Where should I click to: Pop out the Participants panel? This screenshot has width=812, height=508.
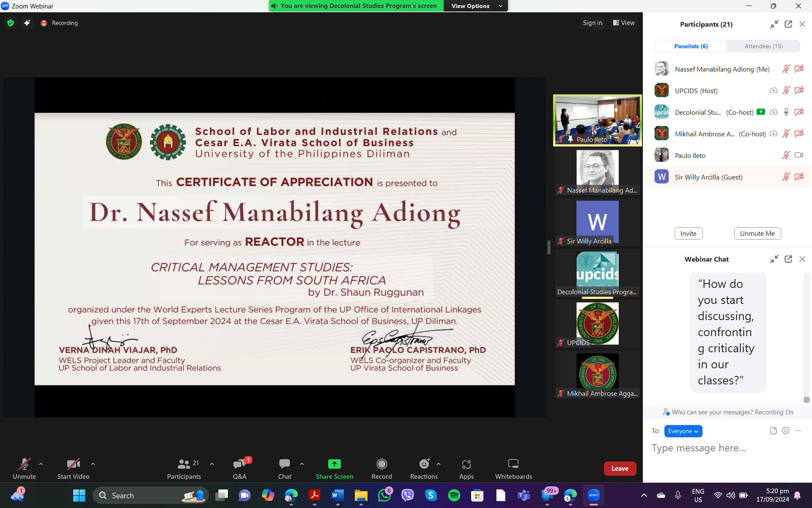pos(788,24)
